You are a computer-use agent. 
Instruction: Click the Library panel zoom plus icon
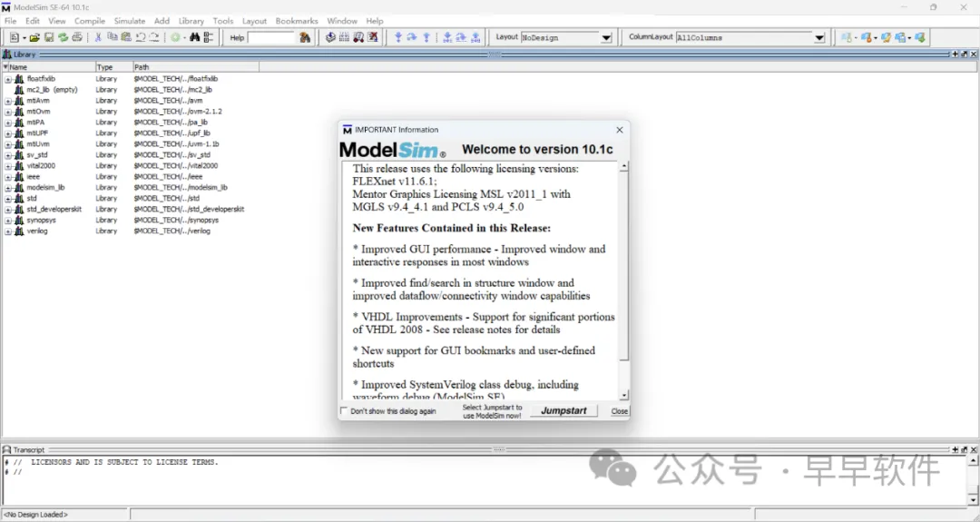(955, 54)
